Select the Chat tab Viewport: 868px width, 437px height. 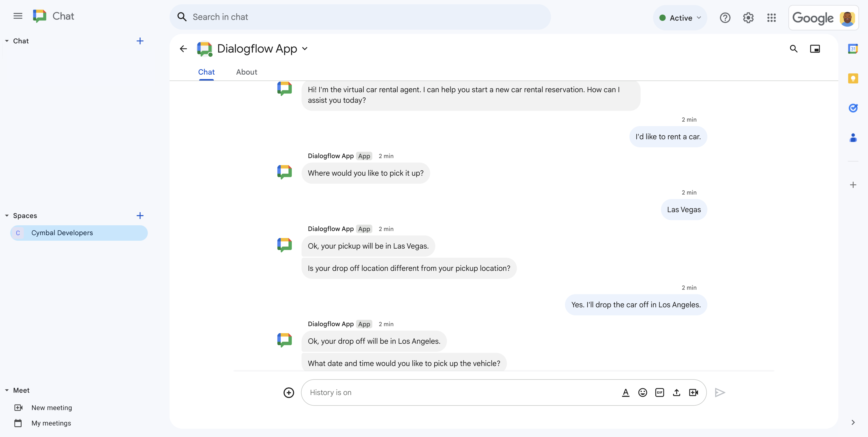click(x=207, y=72)
